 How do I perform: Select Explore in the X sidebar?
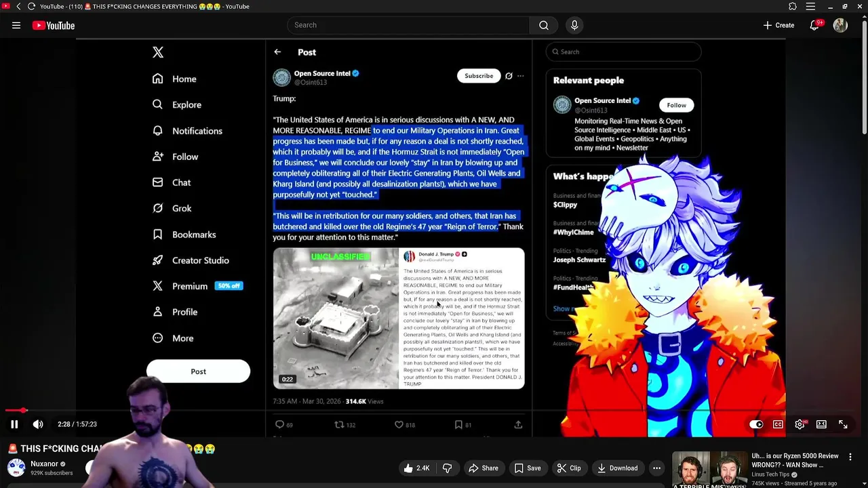tap(176, 105)
